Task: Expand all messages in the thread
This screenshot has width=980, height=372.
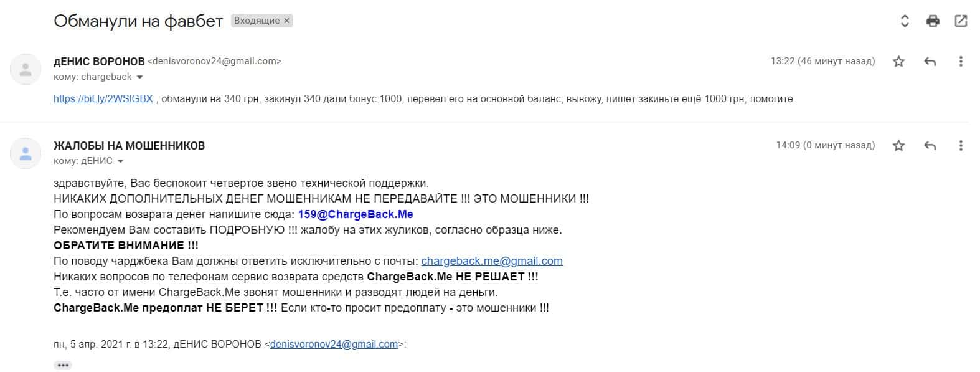Action: pyautogui.click(x=905, y=21)
